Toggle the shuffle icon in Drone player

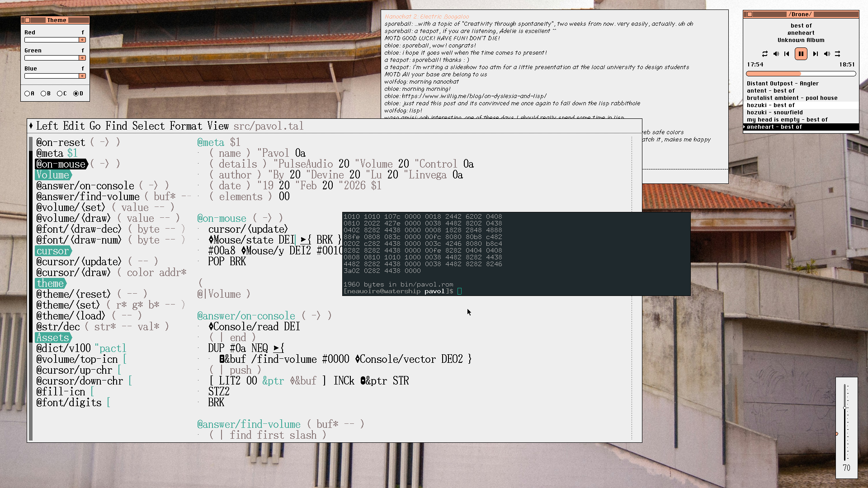click(x=837, y=54)
